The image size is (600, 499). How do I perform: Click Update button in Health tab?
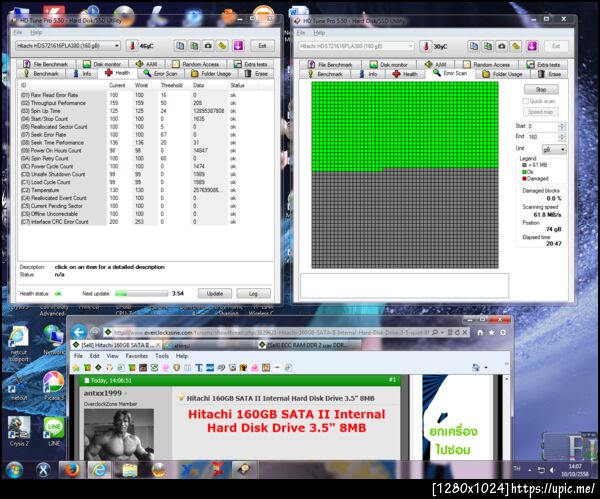(215, 294)
